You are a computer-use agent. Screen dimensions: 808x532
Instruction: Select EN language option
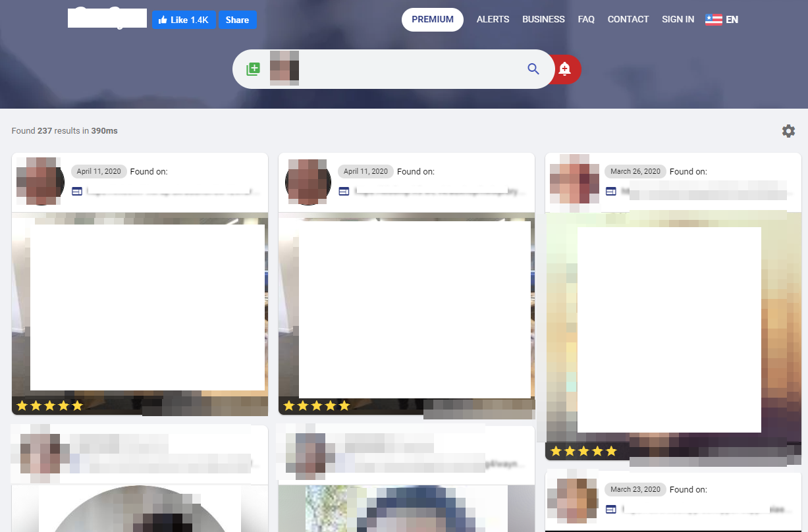tap(732, 20)
